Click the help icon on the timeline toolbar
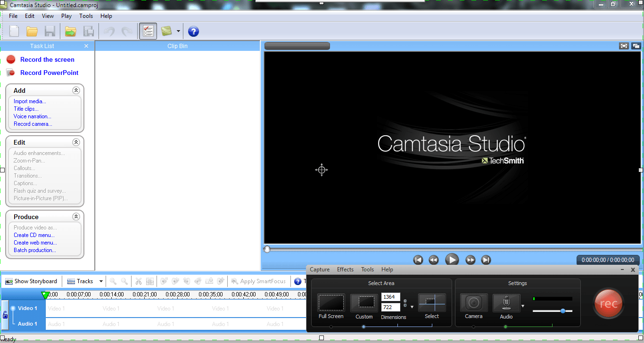The image size is (644, 343). tap(297, 281)
